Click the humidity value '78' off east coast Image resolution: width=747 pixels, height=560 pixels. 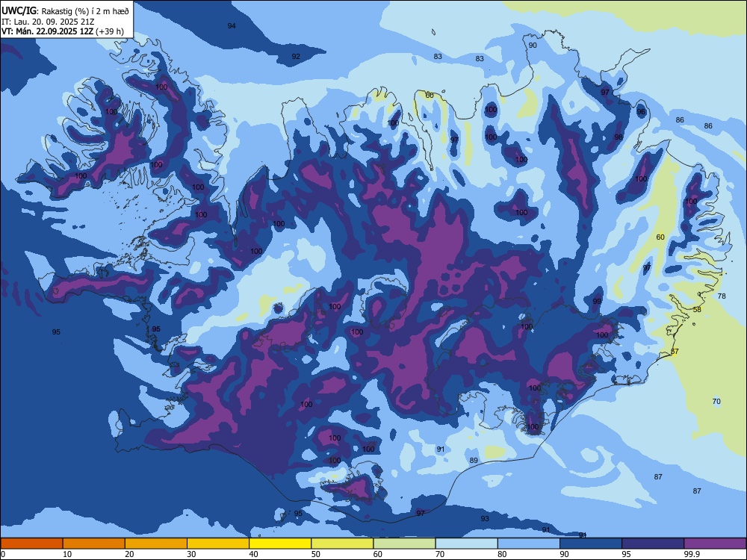[722, 296]
